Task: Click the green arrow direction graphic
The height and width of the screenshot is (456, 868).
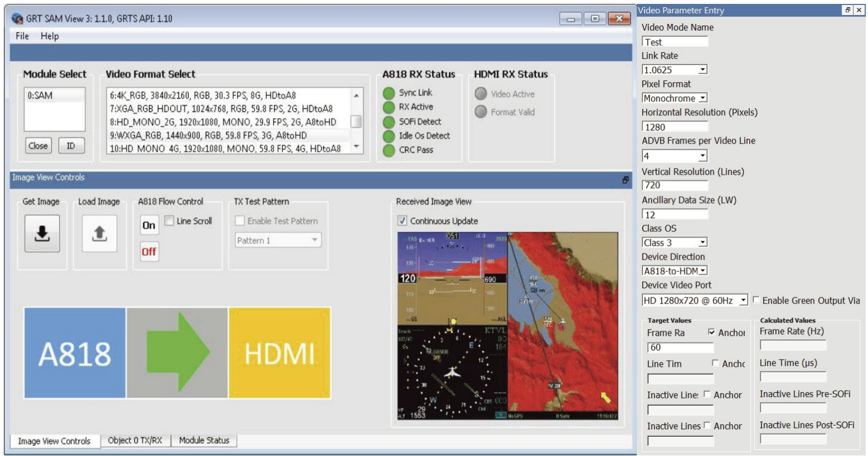Action: pyautogui.click(x=177, y=353)
